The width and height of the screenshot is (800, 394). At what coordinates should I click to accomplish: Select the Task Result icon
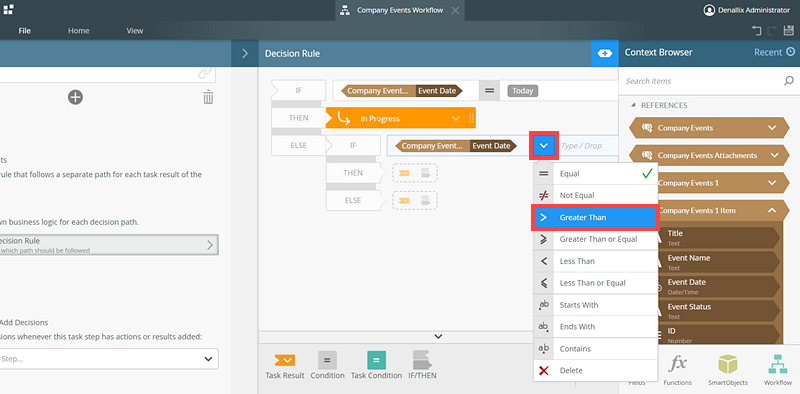coord(285,360)
